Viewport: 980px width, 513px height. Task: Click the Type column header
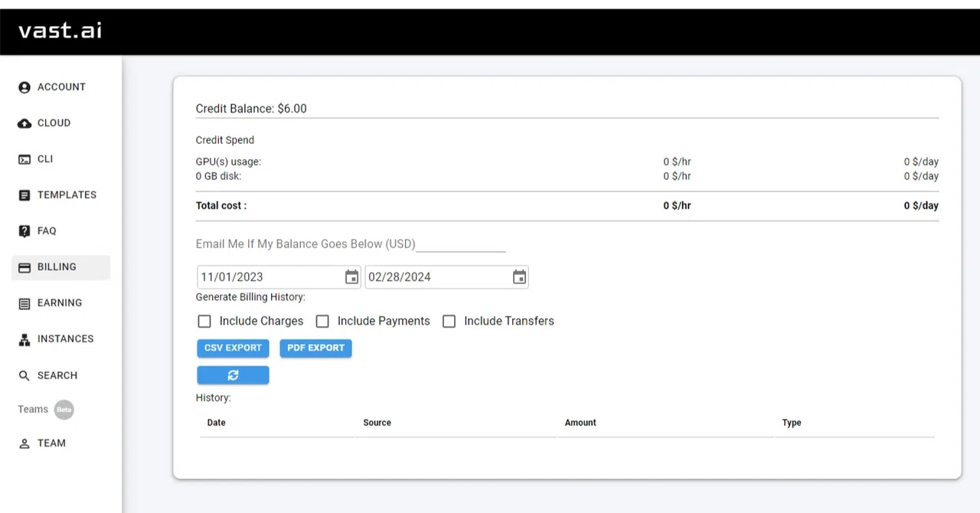click(792, 423)
